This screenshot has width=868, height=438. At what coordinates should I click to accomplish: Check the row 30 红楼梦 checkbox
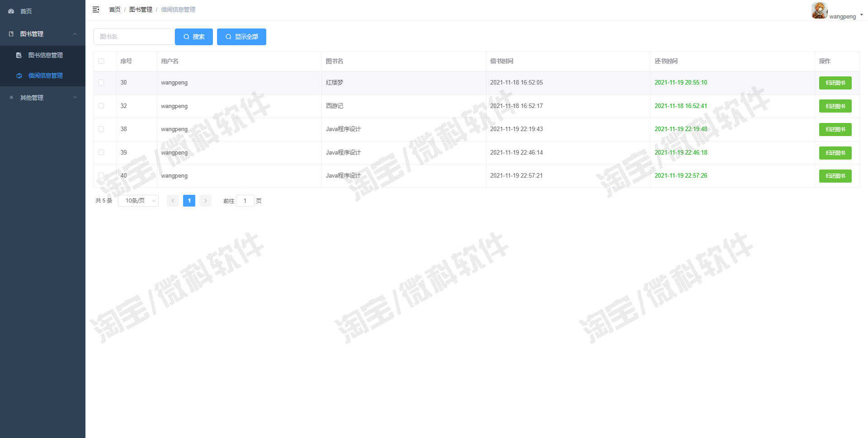[101, 83]
